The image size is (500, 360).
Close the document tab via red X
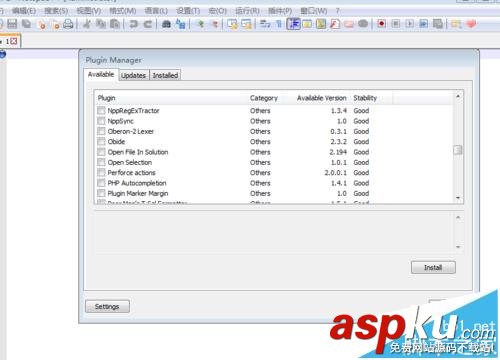14,41
